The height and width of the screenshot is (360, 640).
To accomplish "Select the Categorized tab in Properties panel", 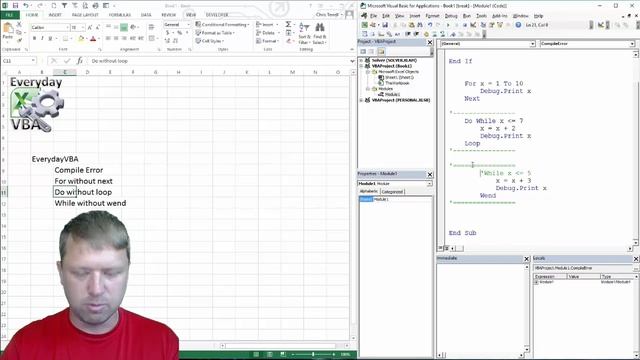I will 392,191.
